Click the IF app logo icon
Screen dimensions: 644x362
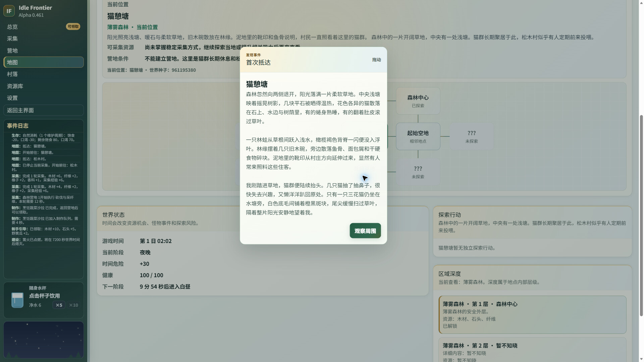[x=9, y=11]
